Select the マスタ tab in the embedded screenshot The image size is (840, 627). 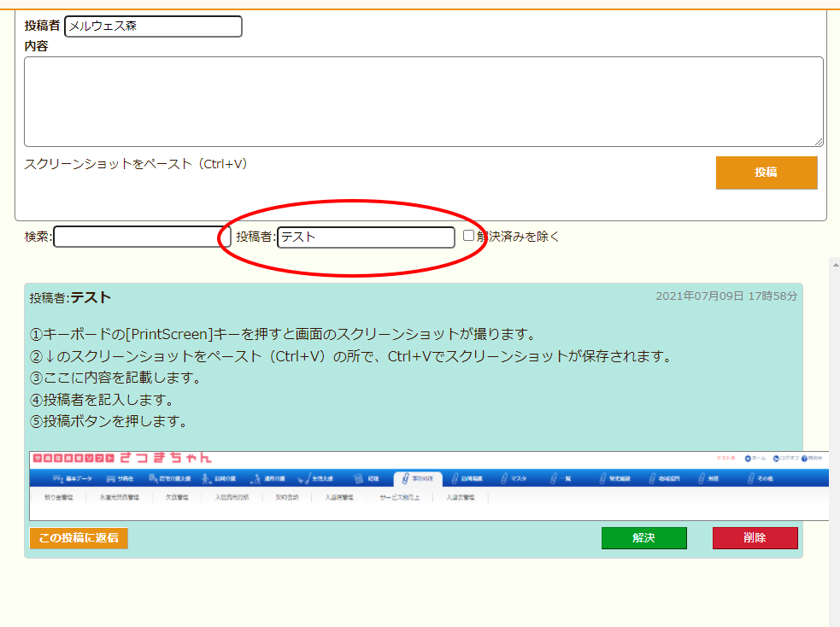[513, 479]
